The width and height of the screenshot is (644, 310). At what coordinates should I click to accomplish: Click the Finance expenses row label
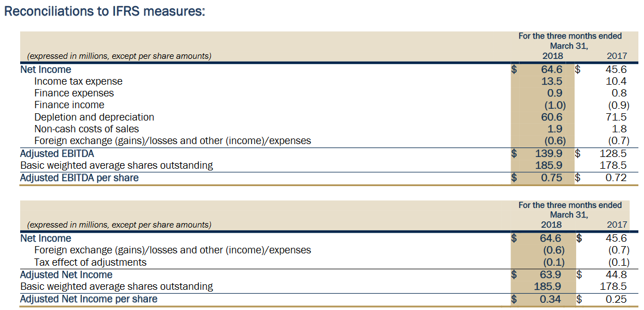[x=73, y=93]
